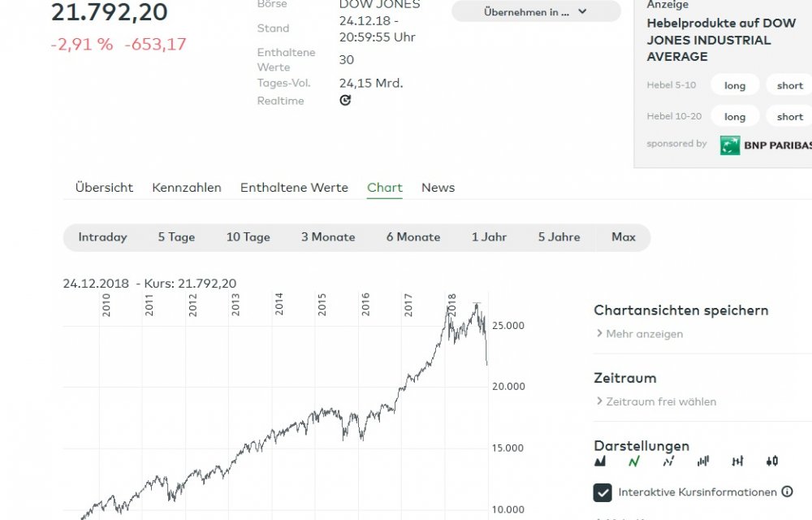Select the mountain area chart style
This screenshot has height=520, width=812.
point(602,461)
